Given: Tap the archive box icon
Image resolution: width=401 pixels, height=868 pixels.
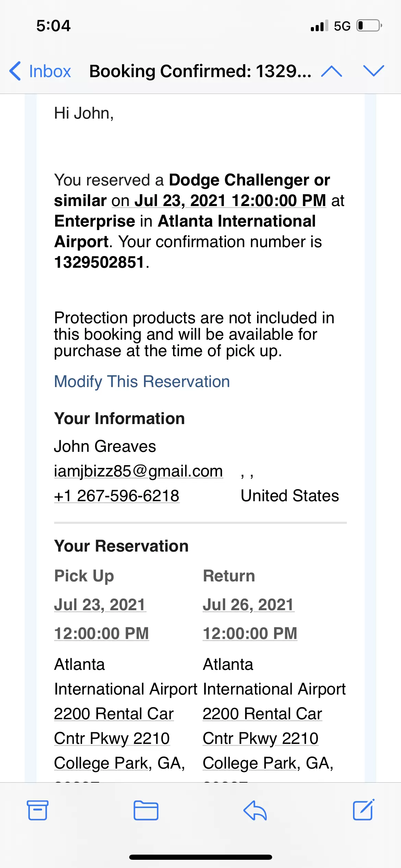Looking at the screenshot, I should point(37,810).
